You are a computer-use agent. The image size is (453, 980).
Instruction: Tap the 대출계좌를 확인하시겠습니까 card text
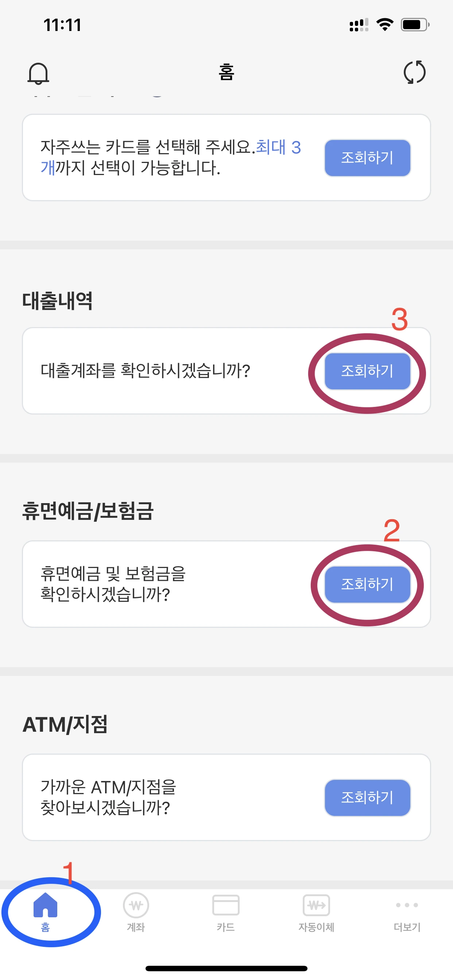pos(146,371)
